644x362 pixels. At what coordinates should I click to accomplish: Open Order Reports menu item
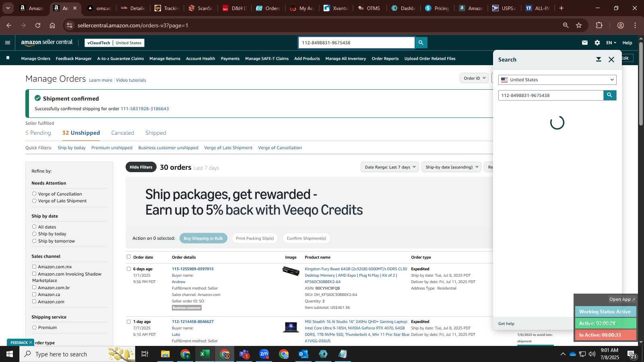tap(385, 58)
